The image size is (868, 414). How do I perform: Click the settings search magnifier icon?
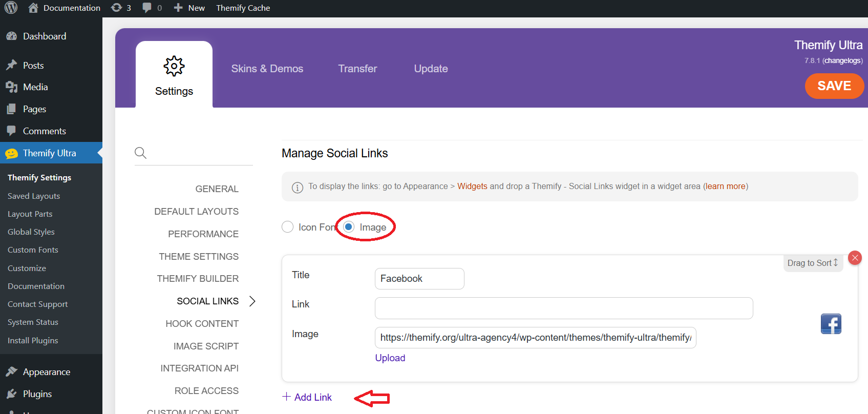pos(140,153)
